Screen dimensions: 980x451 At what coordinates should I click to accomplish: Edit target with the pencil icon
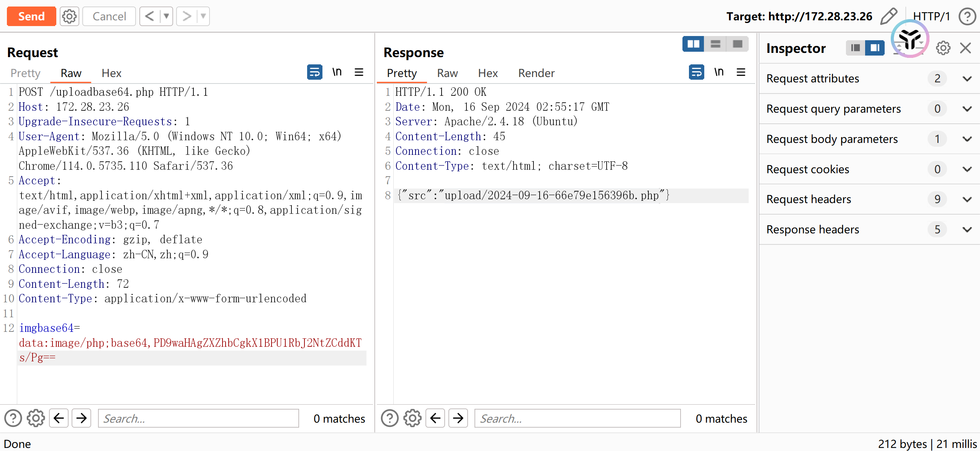(x=888, y=16)
